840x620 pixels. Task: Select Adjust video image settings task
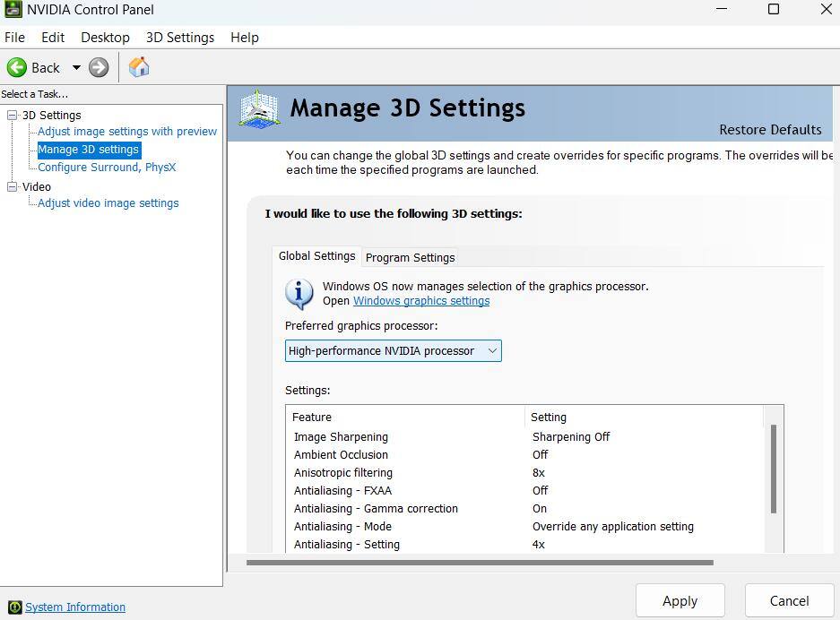point(108,202)
